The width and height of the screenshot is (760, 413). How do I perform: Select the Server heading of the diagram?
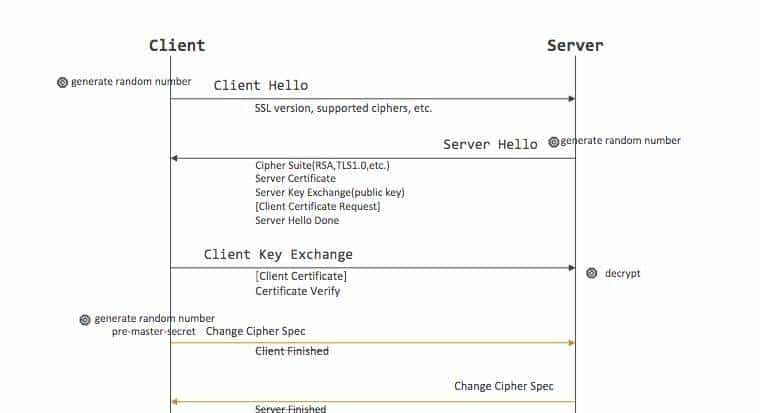pyautogui.click(x=575, y=45)
